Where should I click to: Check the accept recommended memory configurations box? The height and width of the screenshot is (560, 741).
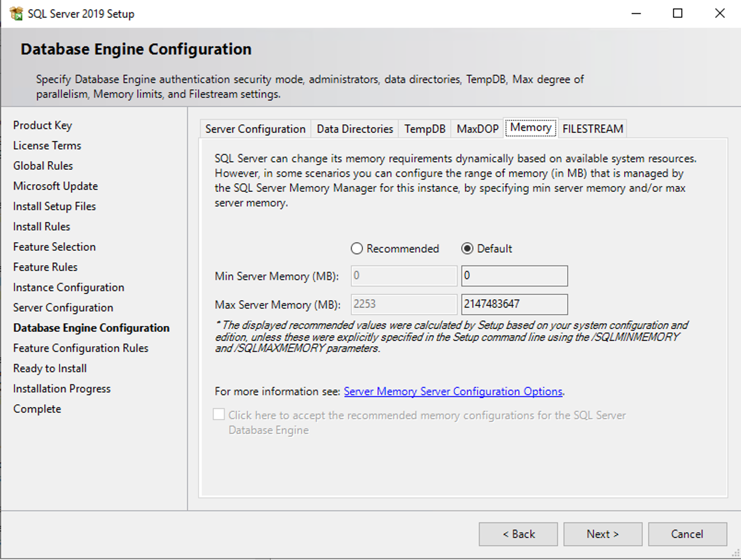click(x=219, y=415)
